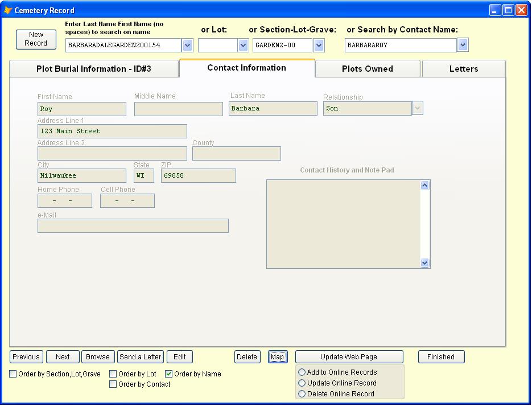This screenshot has height=406, width=532.
Task: Click Update Web Page button
Action: [349, 357]
